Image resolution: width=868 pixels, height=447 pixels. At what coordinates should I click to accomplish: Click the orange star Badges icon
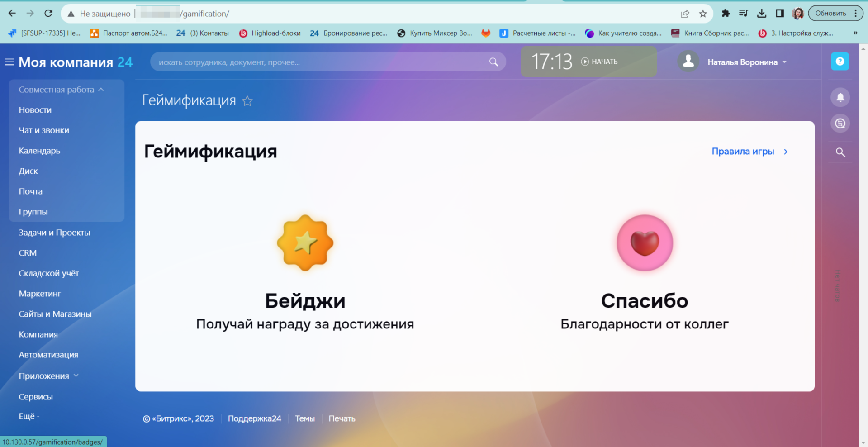(x=305, y=243)
